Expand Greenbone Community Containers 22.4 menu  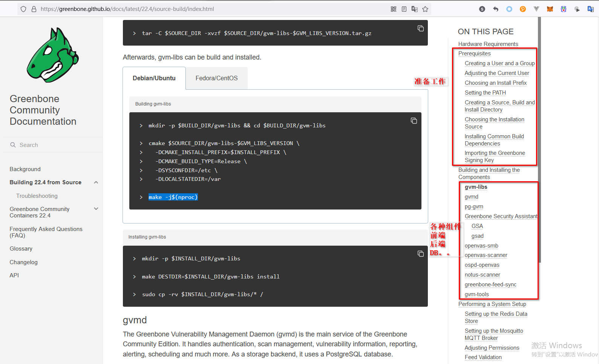pyautogui.click(x=96, y=209)
